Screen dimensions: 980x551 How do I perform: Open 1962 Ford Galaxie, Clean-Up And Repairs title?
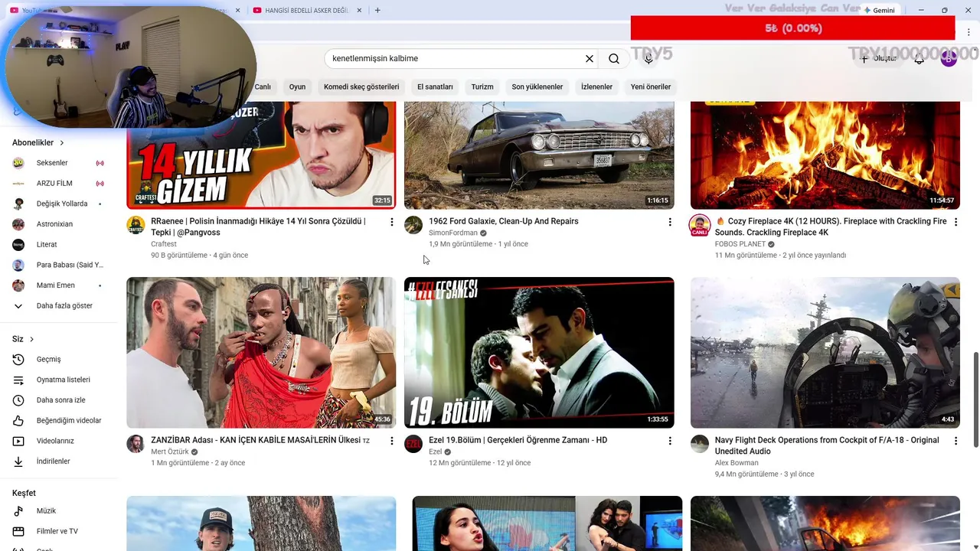click(x=503, y=221)
